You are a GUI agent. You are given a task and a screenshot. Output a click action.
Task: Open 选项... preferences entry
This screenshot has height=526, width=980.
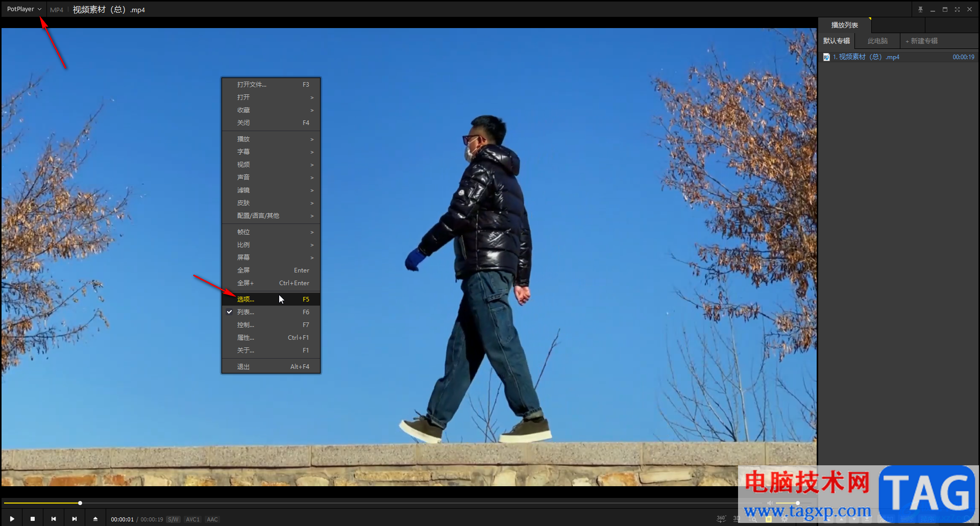271,299
